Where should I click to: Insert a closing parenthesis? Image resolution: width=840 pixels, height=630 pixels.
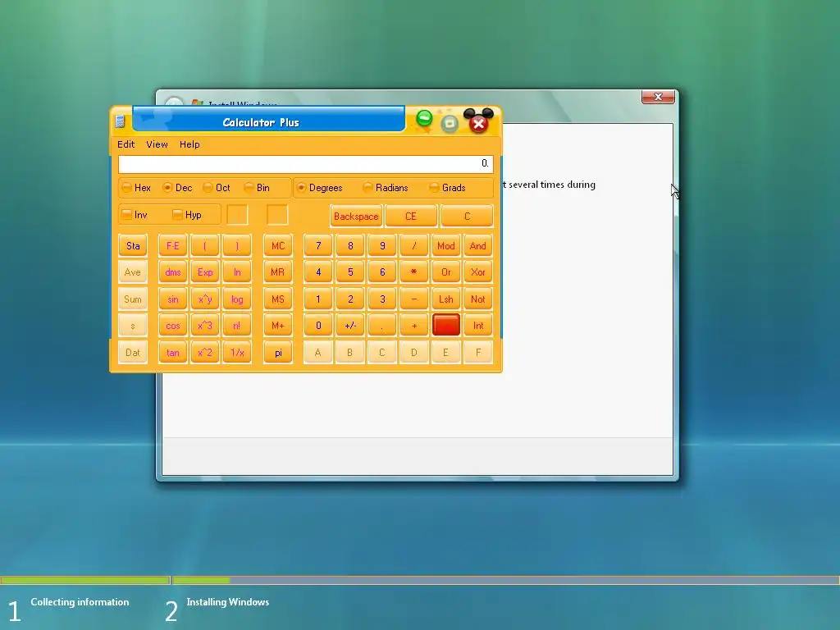click(x=237, y=246)
